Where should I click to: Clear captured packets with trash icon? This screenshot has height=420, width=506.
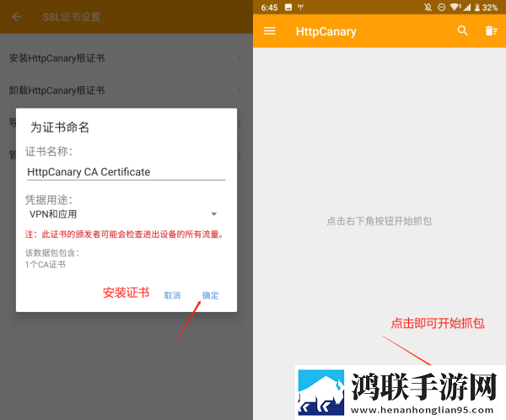coord(491,31)
